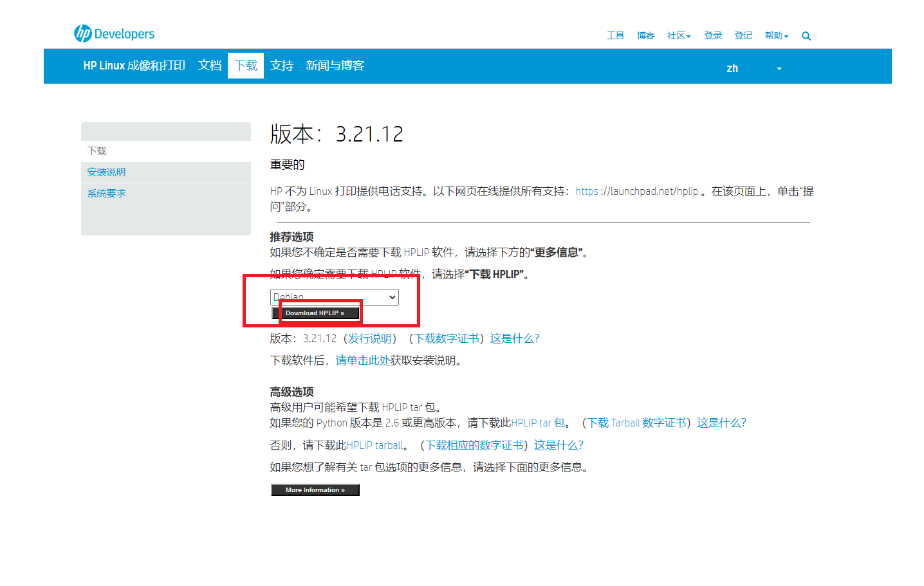This screenshot has height=586, width=924.
Task: Download the HPLIP tar 包 link
Action: [538, 423]
